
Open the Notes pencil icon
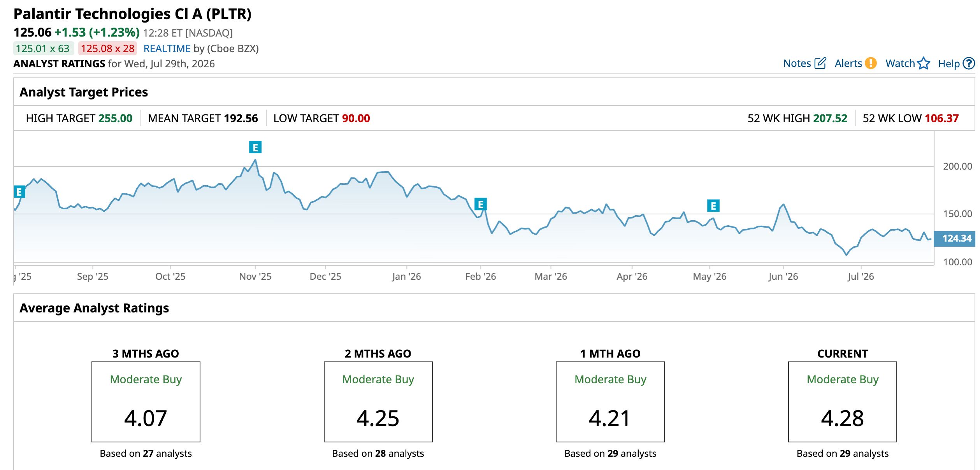click(x=820, y=63)
